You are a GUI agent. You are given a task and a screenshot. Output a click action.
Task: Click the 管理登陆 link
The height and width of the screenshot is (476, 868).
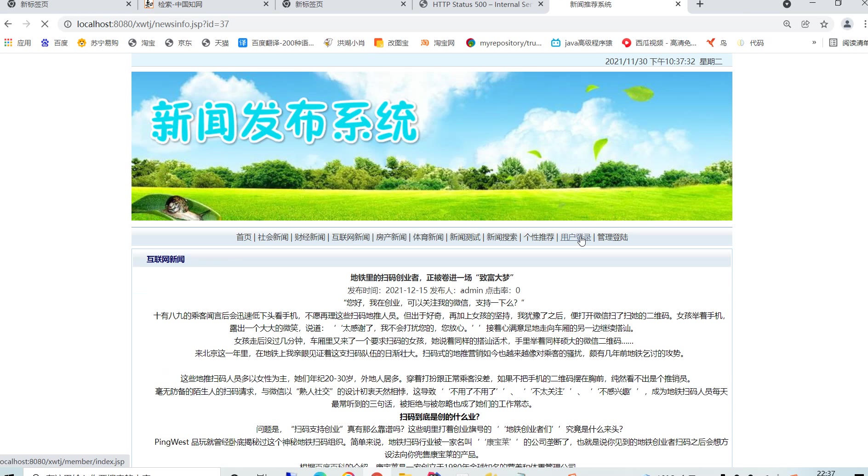click(612, 237)
